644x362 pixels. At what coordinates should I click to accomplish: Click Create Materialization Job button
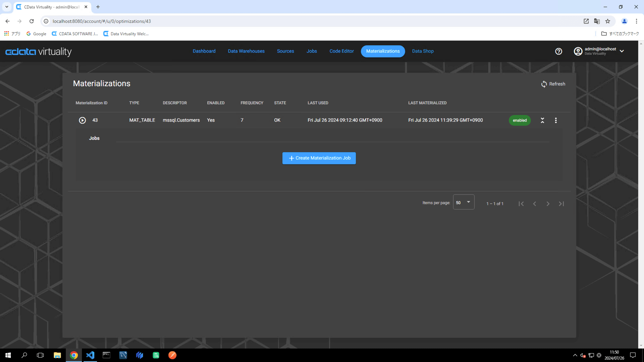(x=319, y=158)
